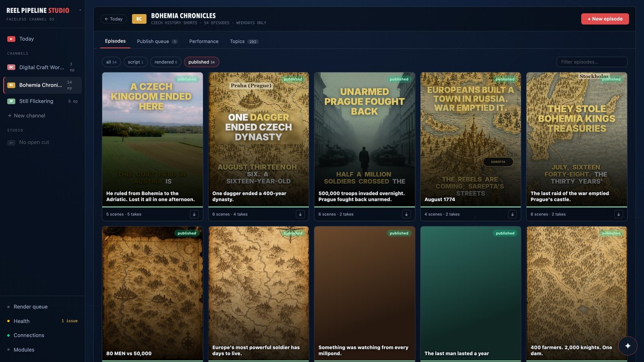Open 'A Czech Kingdom Ended Here' thumbnail
Viewport: 644px width, 362px height.
[x=153, y=139]
